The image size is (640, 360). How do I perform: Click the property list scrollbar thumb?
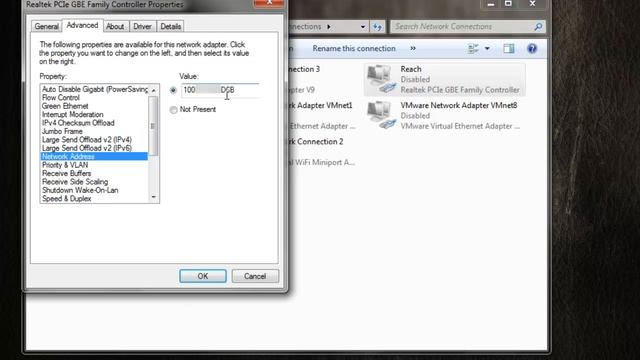coord(153,126)
